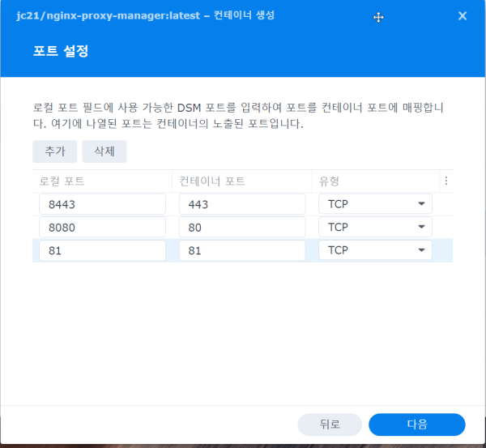Expand the TCP type dropdown for port 8080
This screenshot has height=448, width=486.
click(375, 228)
